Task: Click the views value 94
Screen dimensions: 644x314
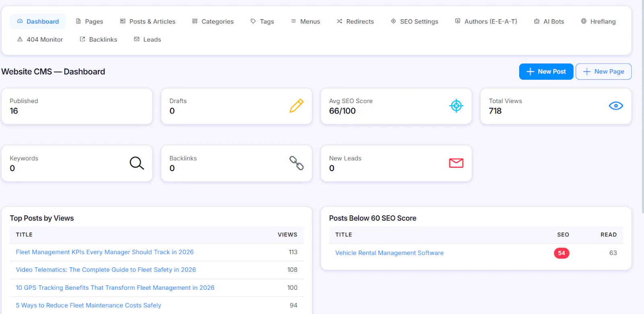Action: pos(293,305)
